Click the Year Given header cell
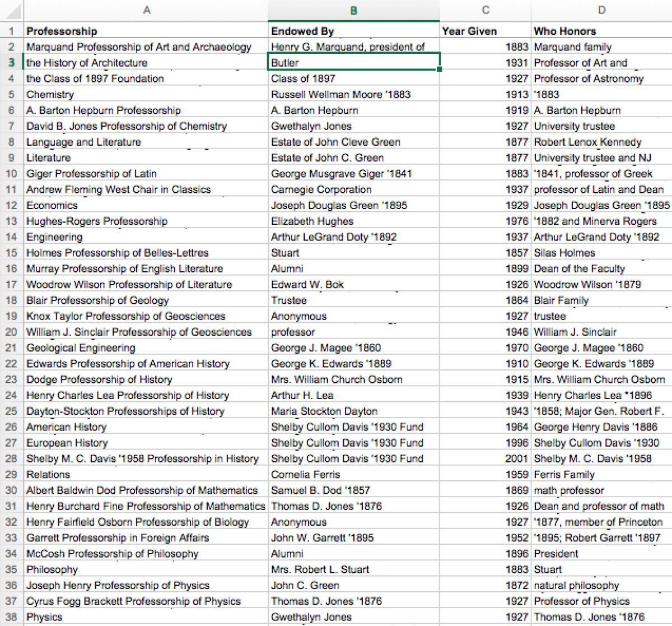The height and width of the screenshot is (626, 672). click(486, 31)
